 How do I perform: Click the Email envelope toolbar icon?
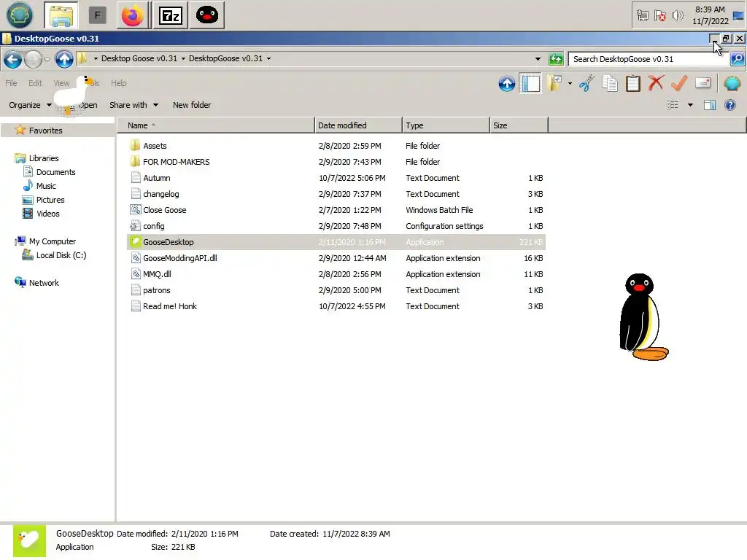703,83
